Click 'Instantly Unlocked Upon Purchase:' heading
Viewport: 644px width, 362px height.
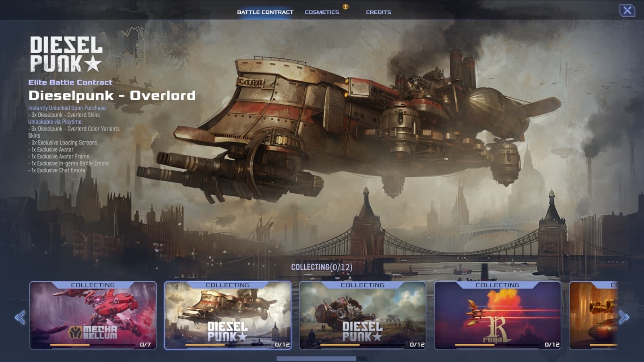67,108
